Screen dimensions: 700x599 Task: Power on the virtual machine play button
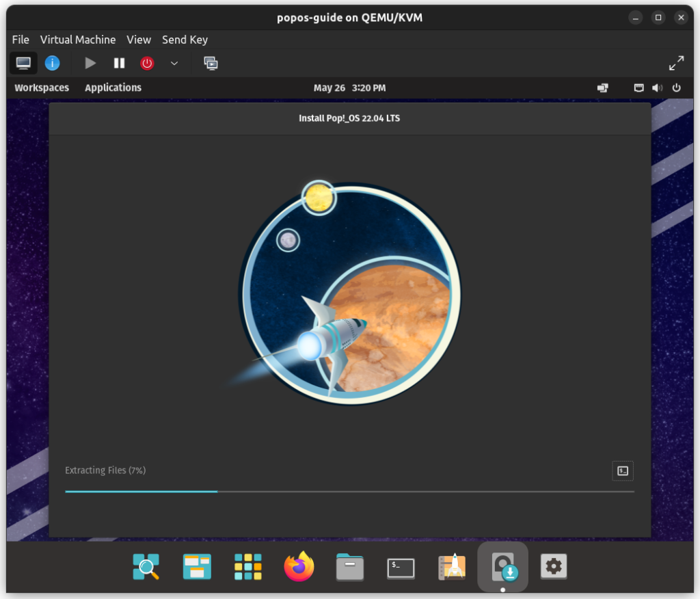[x=90, y=63]
